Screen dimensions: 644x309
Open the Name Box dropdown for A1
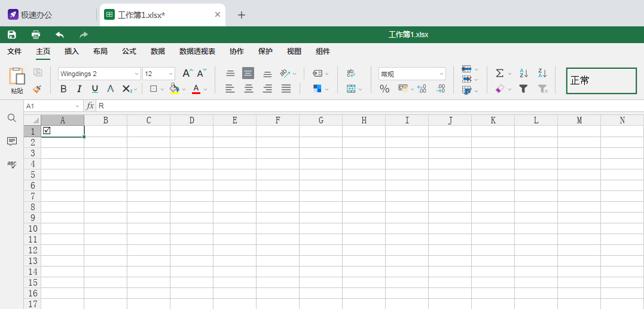(x=78, y=106)
